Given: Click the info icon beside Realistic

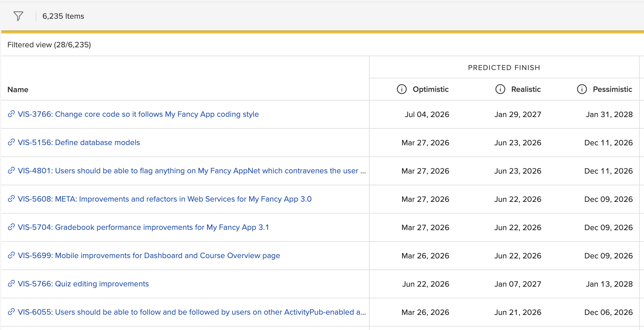Looking at the screenshot, I should click(500, 89).
